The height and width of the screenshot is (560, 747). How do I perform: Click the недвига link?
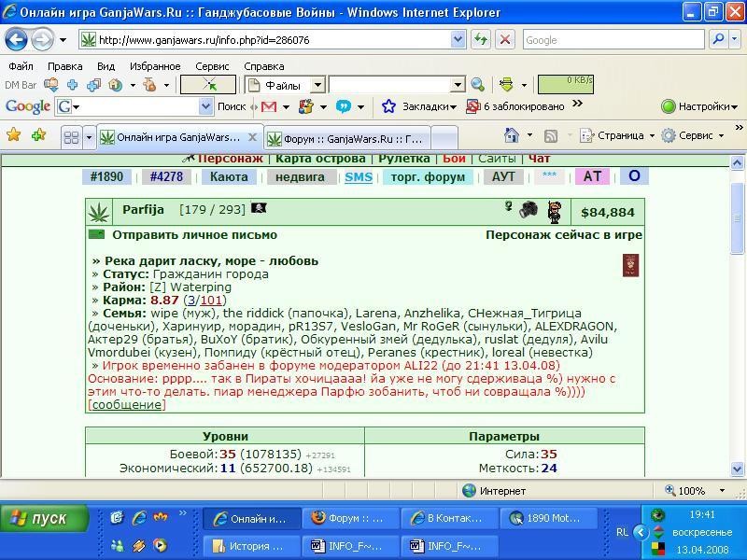300,177
